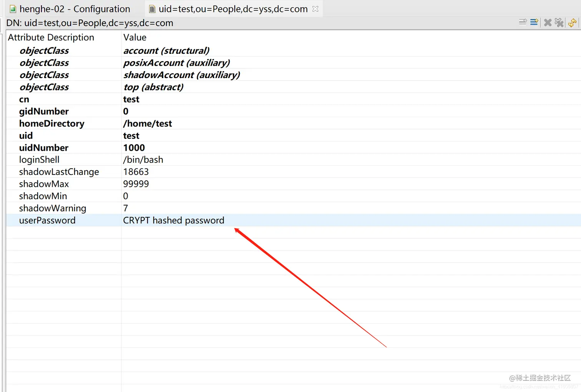
Task: Close the uid=test,ou=People entry tab
Action: (x=315, y=9)
